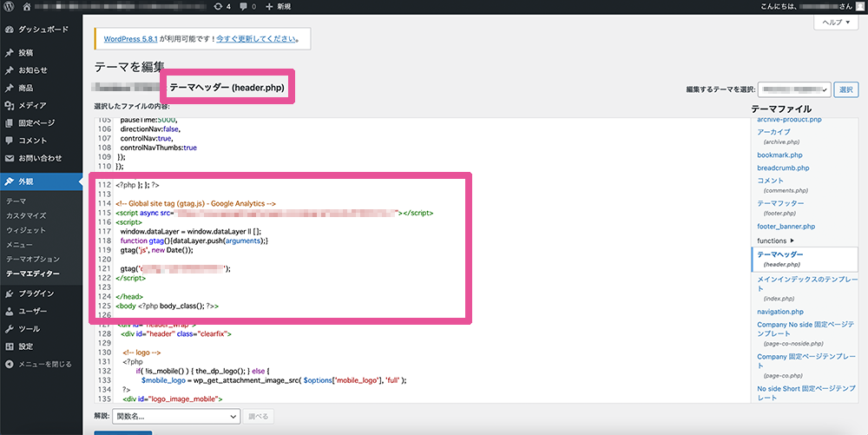
Task: Click the 商品 pin icon
Action: 9,88
